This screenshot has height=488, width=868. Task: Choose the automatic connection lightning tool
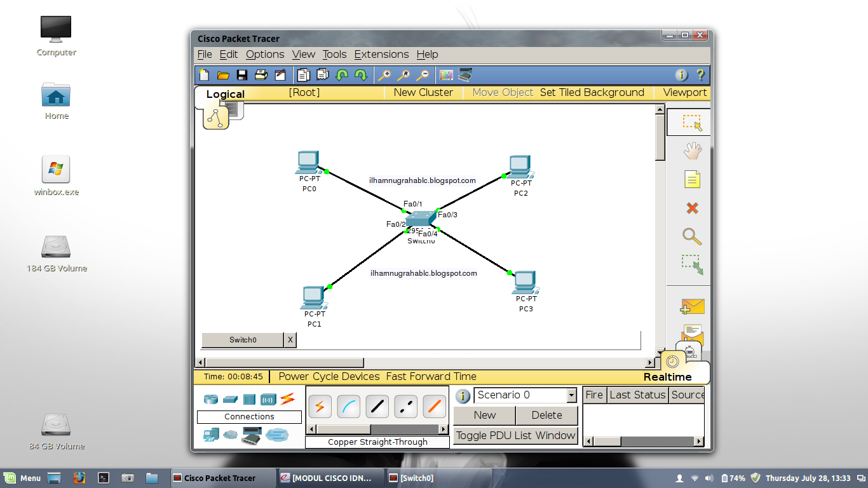click(320, 406)
